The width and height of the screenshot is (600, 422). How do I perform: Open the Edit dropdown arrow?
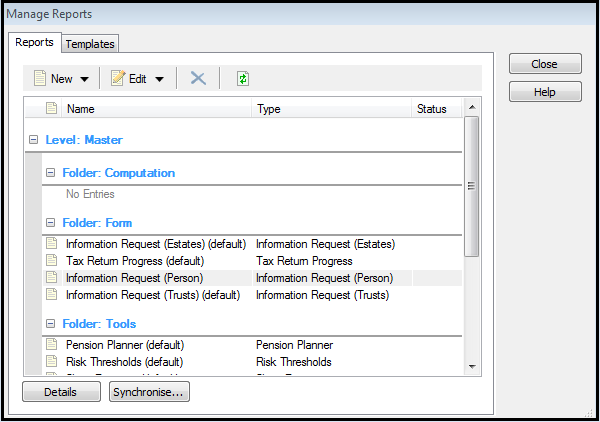point(160,79)
